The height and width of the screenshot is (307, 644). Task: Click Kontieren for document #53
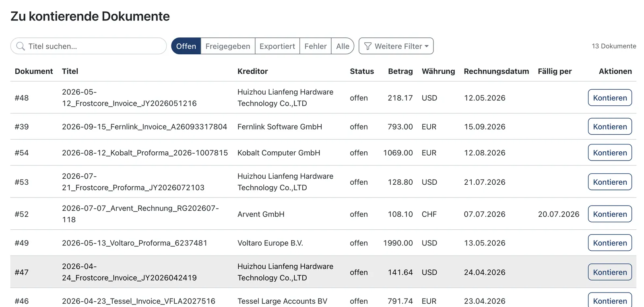[610, 182]
